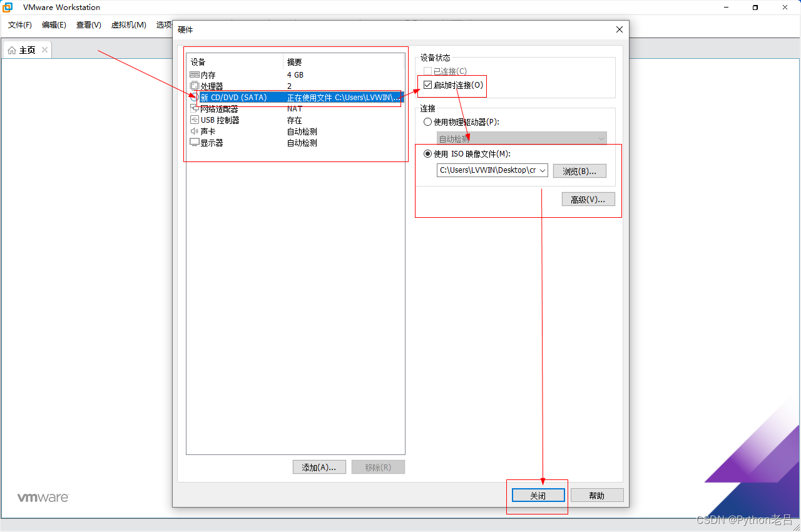
Task: Select the 显示器 device row
Action: click(295, 143)
